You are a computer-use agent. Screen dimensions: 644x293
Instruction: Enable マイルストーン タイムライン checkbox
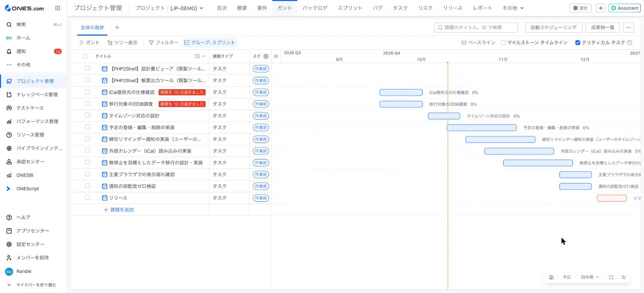(x=503, y=43)
